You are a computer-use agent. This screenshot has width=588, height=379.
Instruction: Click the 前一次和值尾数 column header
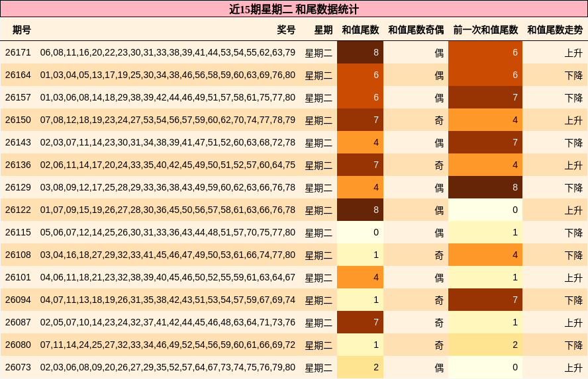click(485, 30)
